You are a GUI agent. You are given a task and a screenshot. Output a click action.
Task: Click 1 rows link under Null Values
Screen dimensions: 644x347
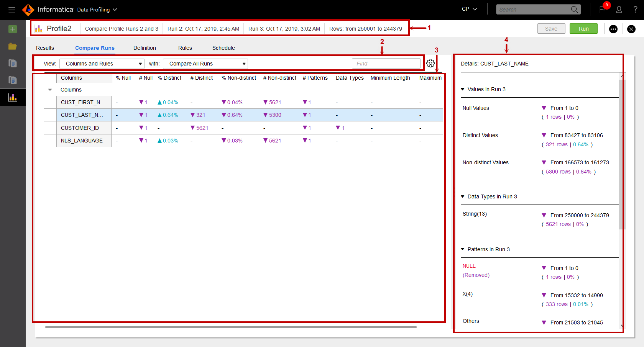[x=554, y=117]
